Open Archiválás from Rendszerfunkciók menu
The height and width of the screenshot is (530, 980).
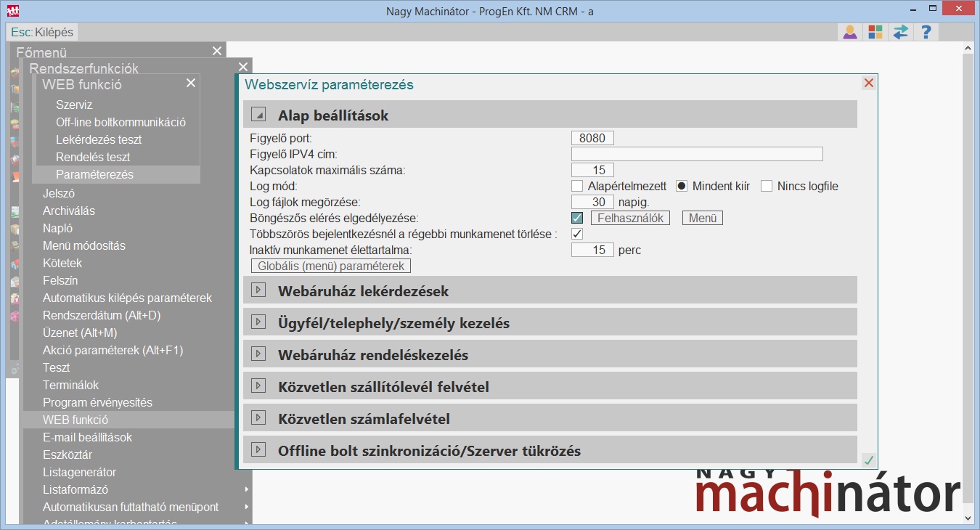point(69,211)
